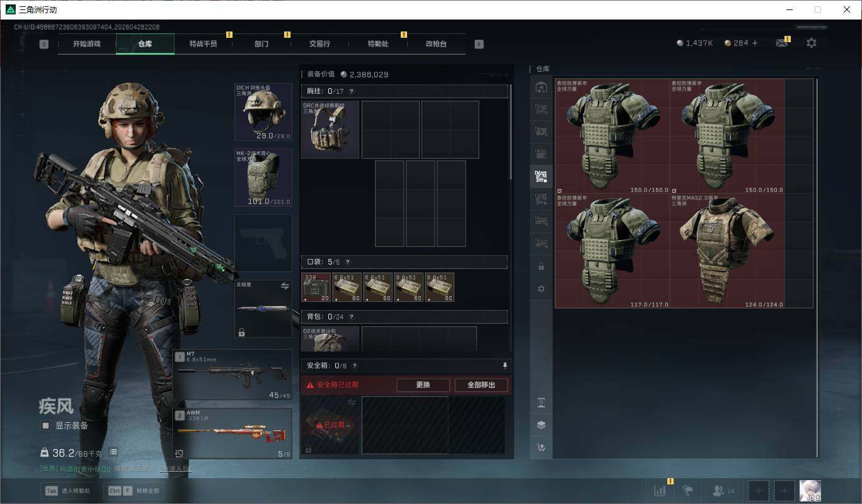The height and width of the screenshot is (504, 862).
Task: Select the 北极星 knife slot
Action: tap(263, 309)
